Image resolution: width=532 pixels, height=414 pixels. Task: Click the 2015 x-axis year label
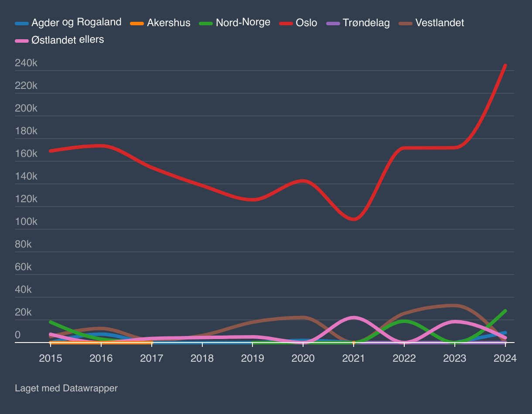(x=51, y=358)
